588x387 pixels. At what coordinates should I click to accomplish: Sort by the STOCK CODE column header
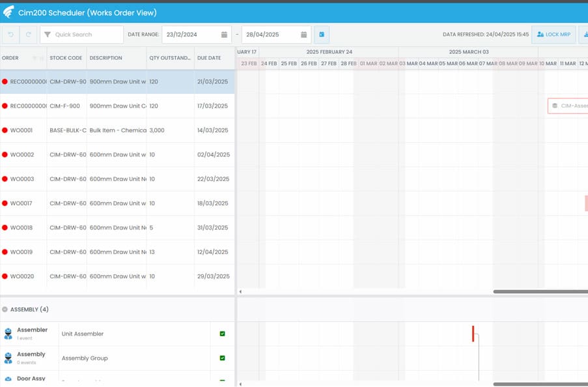(x=66, y=58)
